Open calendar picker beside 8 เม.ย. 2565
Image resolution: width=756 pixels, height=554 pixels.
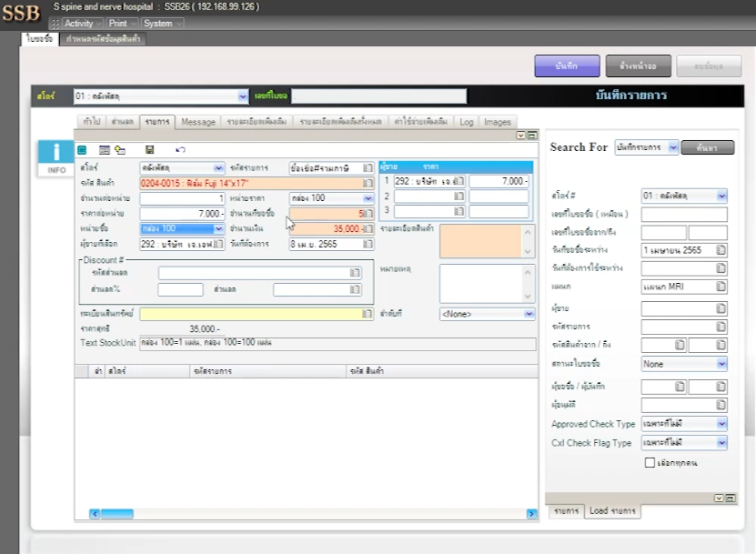point(368,244)
